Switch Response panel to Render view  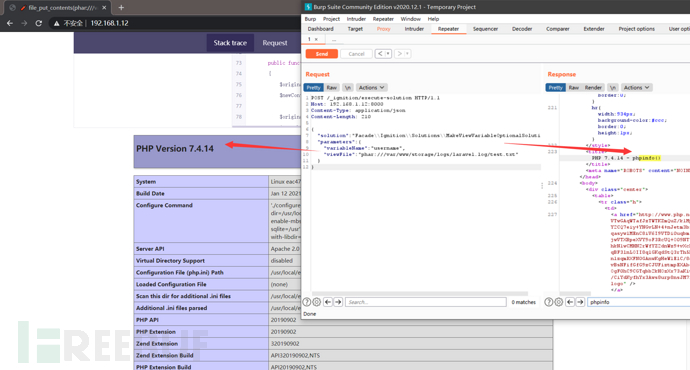(x=593, y=88)
